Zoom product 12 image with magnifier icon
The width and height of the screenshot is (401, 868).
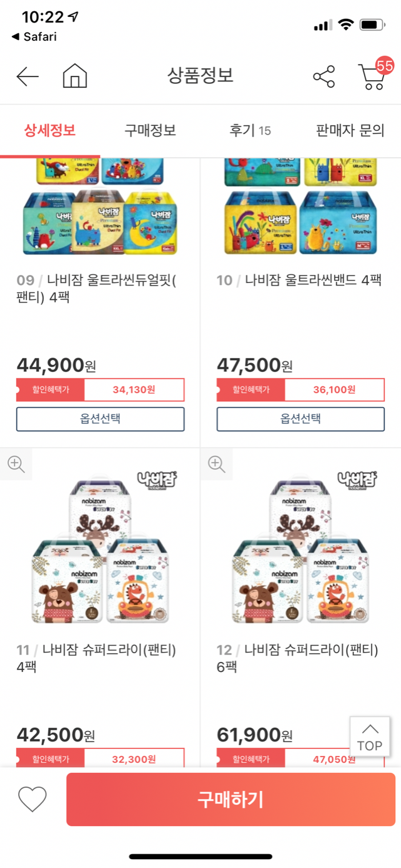(x=216, y=463)
